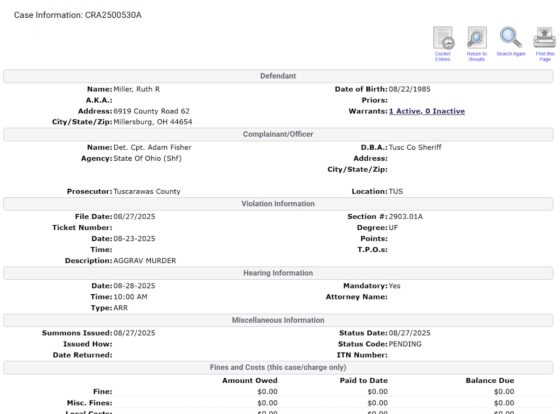Click the 'Complainant/Officer' section header bar
This screenshot has height=414, width=560.
[278, 134]
